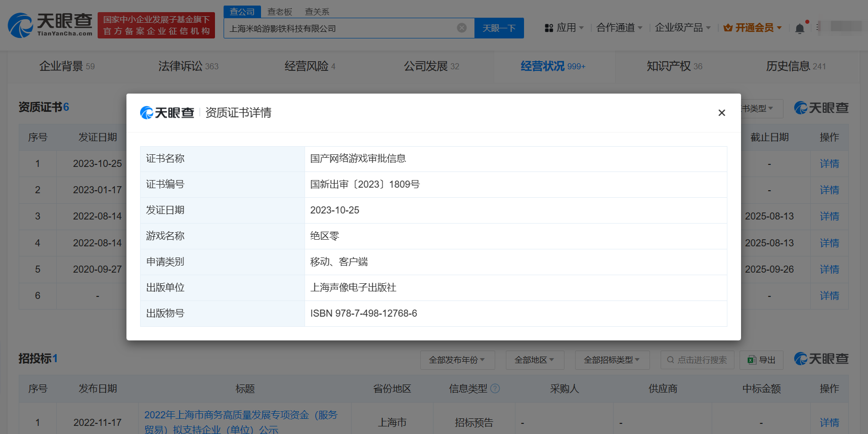
Task: Select the certificate number 国新出审〔2023〕1809号
Action: click(365, 185)
